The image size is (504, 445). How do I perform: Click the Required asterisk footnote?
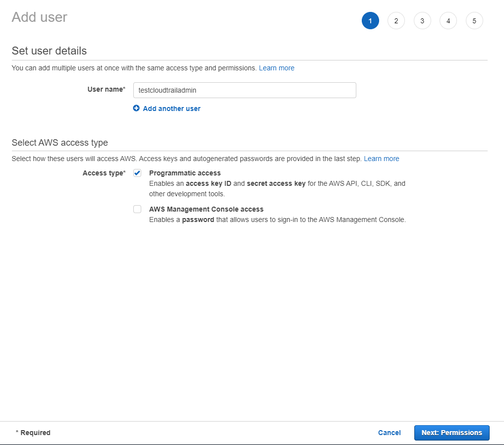tap(33, 433)
